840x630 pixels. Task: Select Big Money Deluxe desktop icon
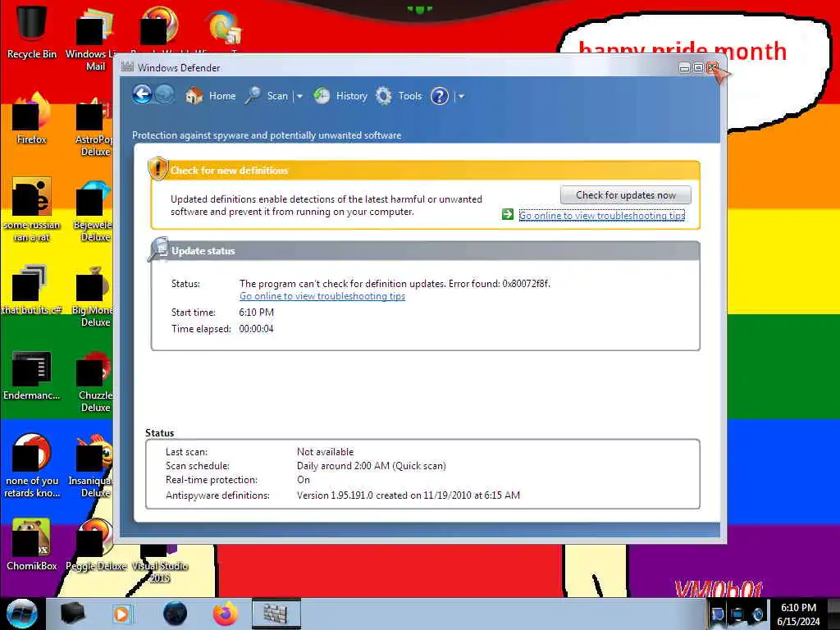94,297
